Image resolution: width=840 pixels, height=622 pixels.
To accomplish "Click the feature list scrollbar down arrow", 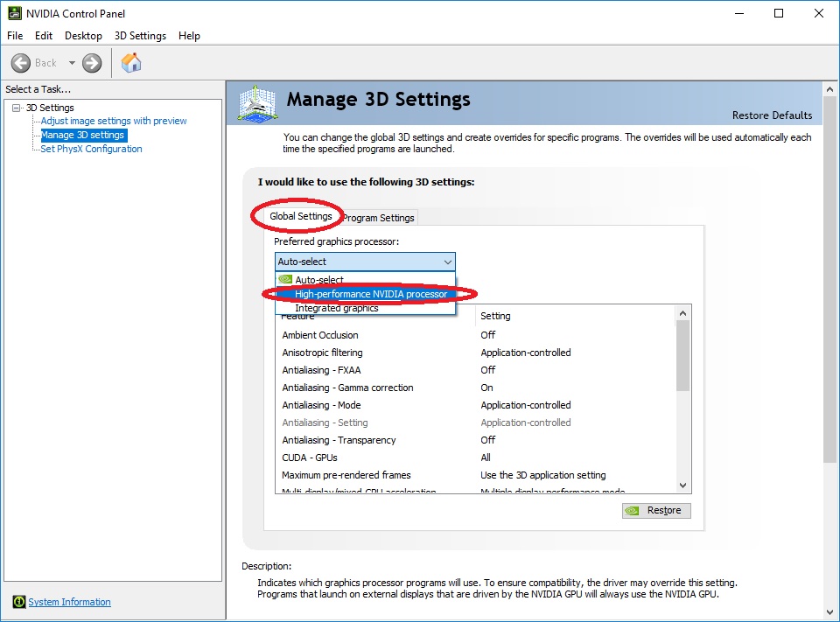I will (x=682, y=485).
